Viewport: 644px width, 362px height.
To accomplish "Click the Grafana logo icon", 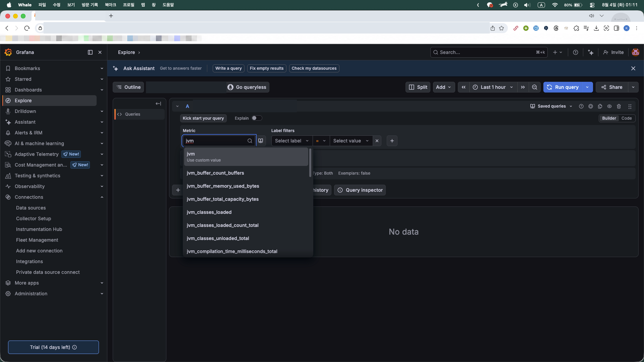I will pyautogui.click(x=8, y=52).
